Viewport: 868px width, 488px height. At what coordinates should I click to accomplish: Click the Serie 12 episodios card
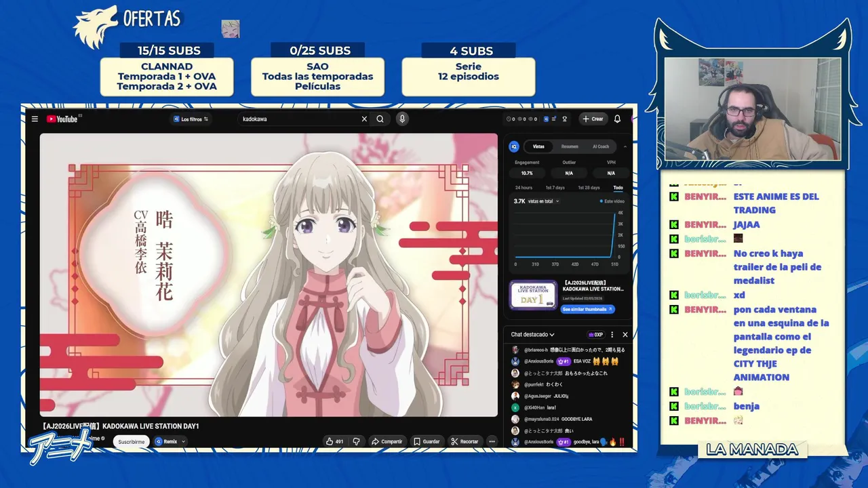pyautogui.click(x=468, y=77)
